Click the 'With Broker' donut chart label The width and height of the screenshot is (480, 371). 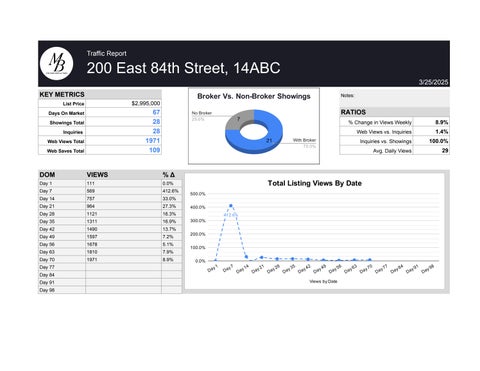coord(304,140)
